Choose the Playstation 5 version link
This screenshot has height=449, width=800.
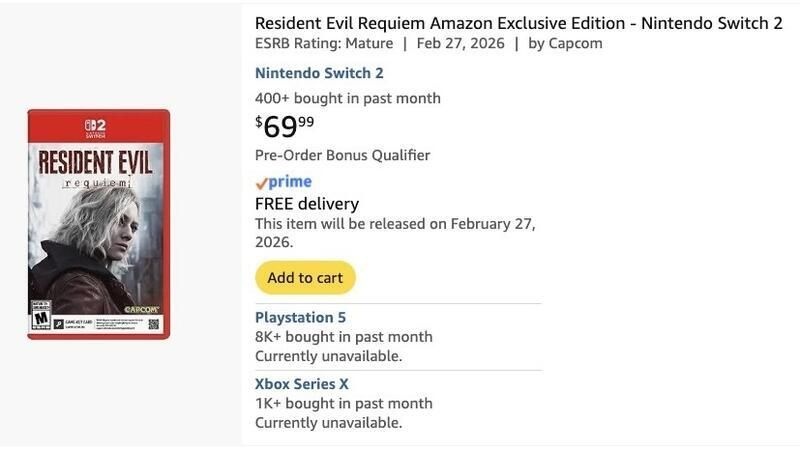pyautogui.click(x=307, y=317)
